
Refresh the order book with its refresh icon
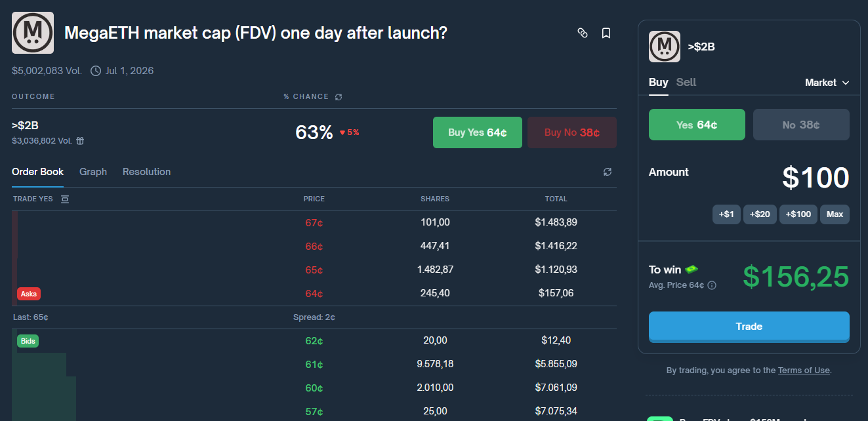point(607,171)
